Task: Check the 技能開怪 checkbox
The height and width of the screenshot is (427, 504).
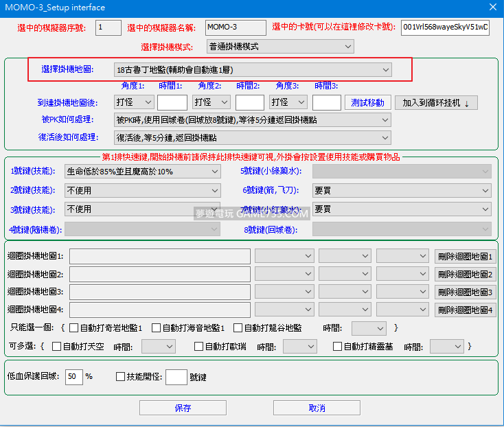Action: (121, 377)
